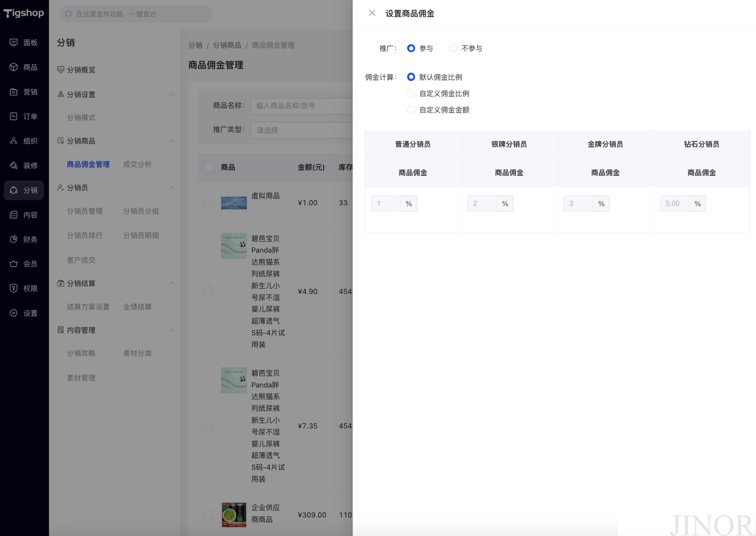Collapse the 分销结算 submenu chevron
This screenshot has height=536, width=756.
point(172,284)
